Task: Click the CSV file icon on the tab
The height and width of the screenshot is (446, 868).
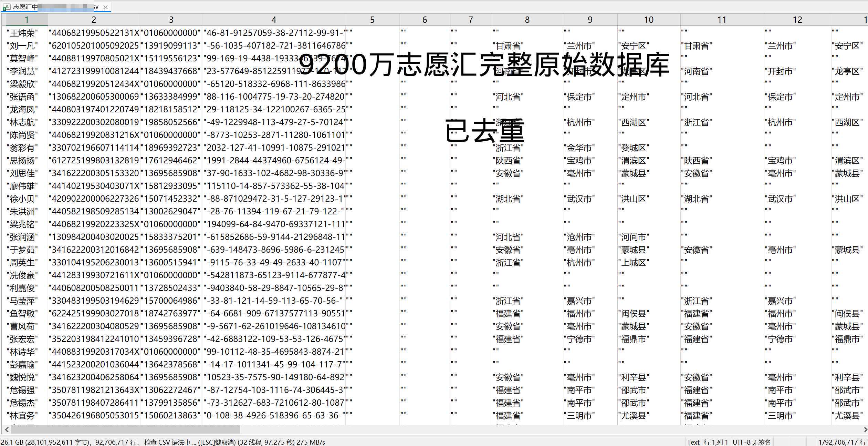Action: pos(6,7)
